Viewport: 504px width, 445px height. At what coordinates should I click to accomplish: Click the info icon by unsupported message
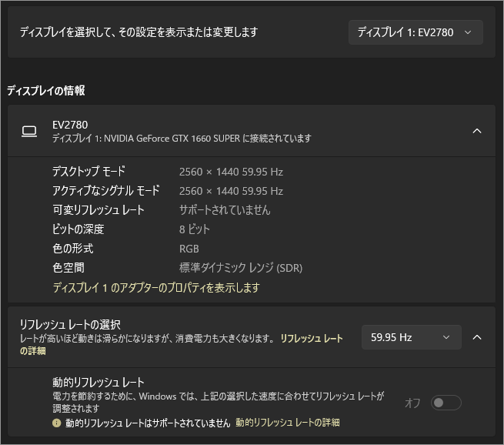pos(56,423)
